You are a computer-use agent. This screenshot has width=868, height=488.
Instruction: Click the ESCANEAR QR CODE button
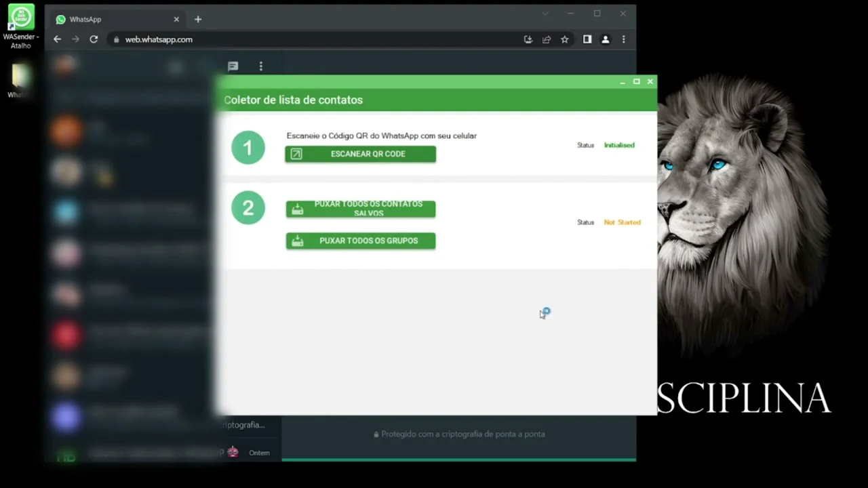[360, 154]
